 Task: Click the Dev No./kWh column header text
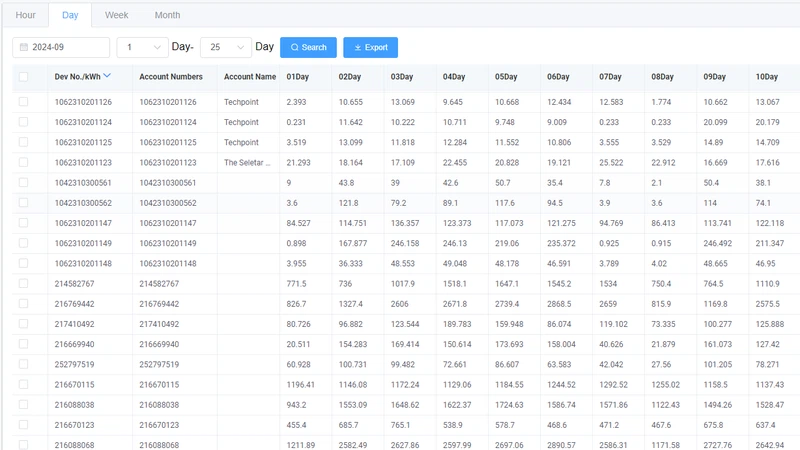(x=78, y=77)
